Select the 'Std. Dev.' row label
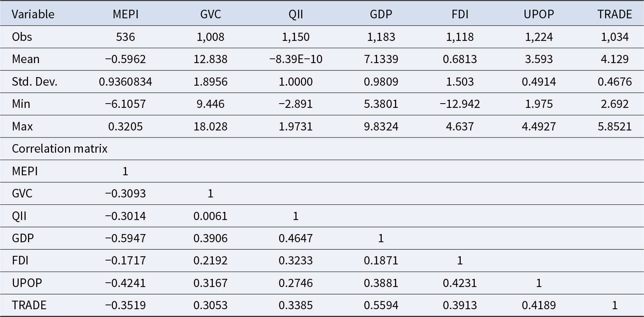This screenshot has height=317, width=644. 35,82
